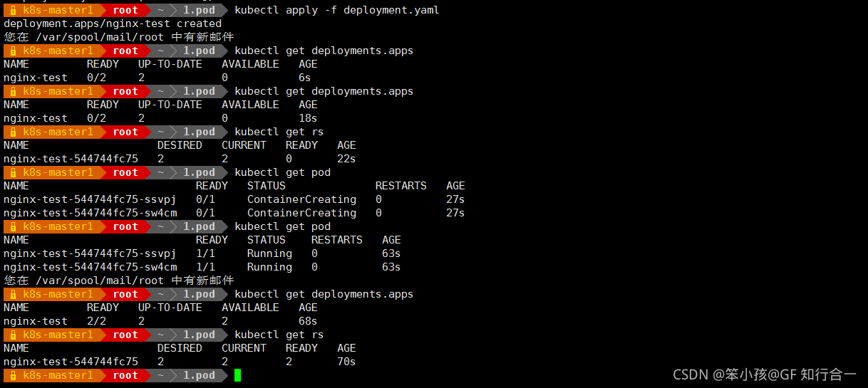Screen dimensions: 868x388
Task: Click the replica set name aged 70s
Action: [x=71, y=362]
